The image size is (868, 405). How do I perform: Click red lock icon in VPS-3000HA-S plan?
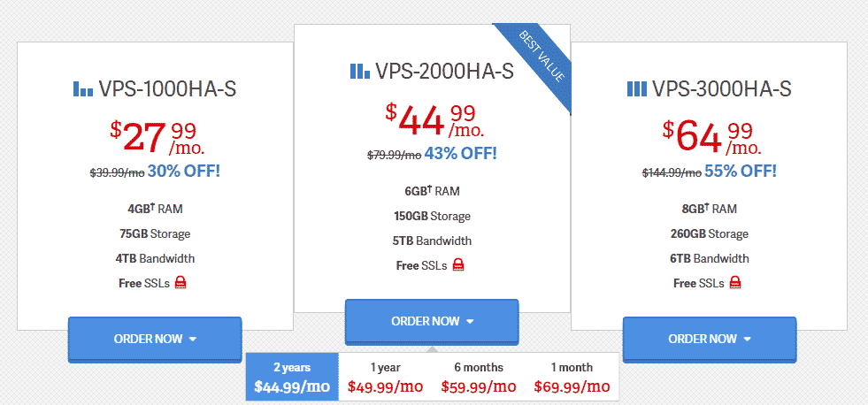coord(735,284)
